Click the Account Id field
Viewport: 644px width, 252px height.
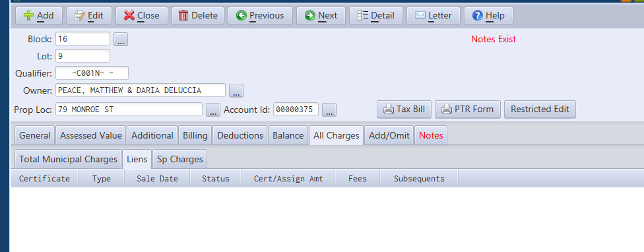(x=296, y=110)
